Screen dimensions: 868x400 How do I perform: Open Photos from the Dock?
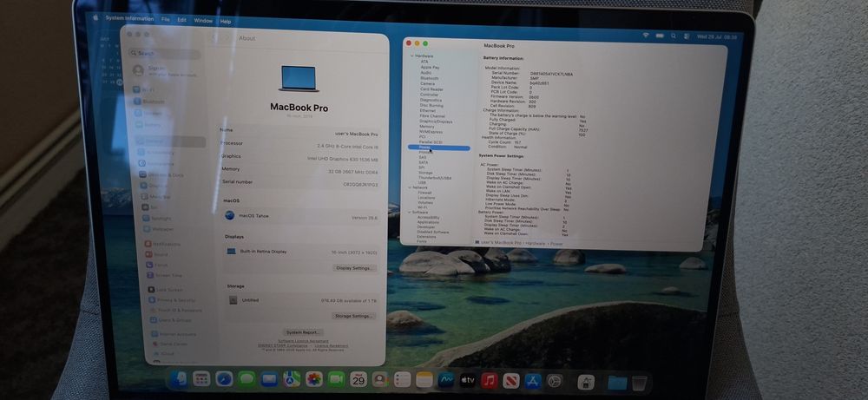(x=314, y=379)
